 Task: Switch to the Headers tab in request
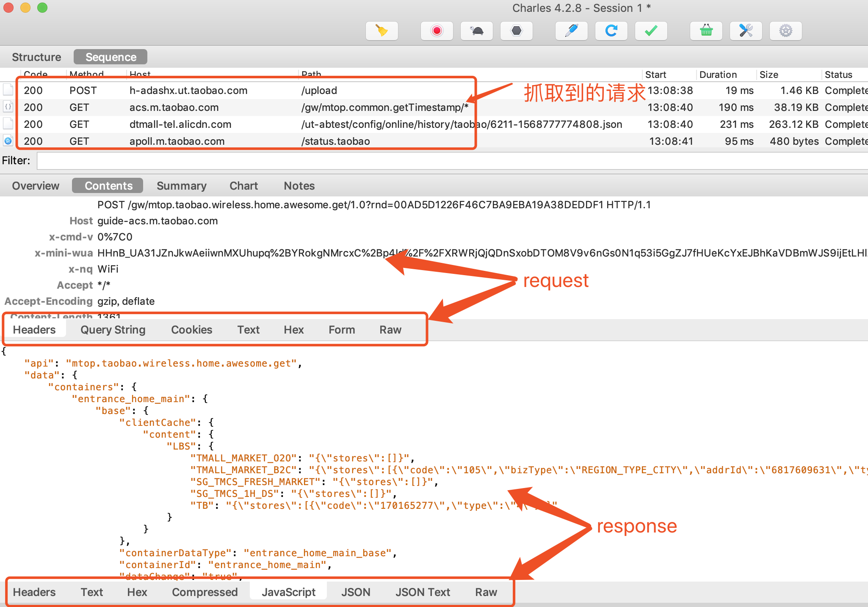[x=33, y=330]
